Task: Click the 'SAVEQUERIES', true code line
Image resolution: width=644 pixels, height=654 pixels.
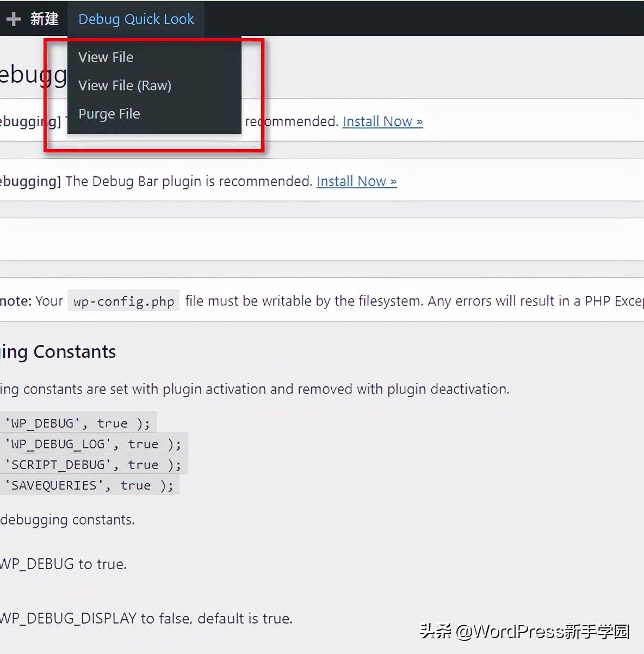Action: coord(89,485)
